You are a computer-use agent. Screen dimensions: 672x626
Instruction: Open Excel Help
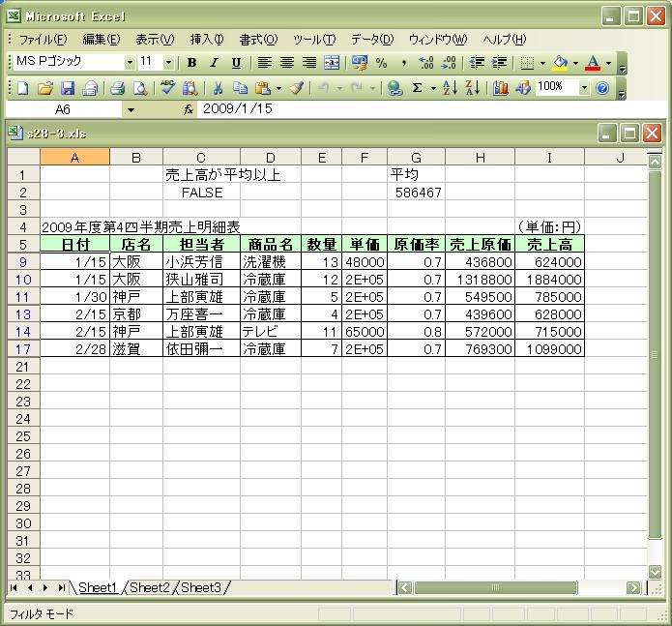click(602, 88)
